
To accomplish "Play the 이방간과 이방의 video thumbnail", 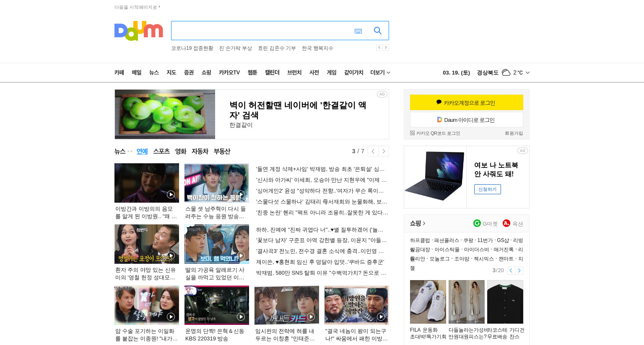I will click(x=147, y=183).
